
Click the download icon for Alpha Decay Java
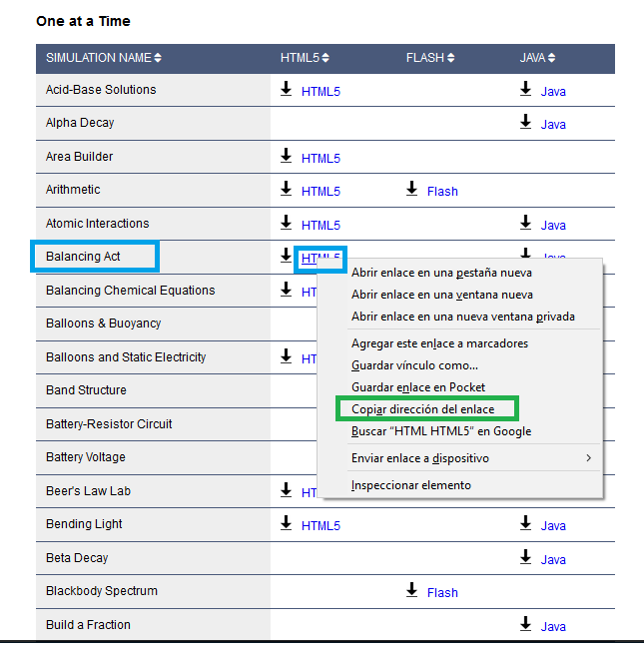[525, 123]
